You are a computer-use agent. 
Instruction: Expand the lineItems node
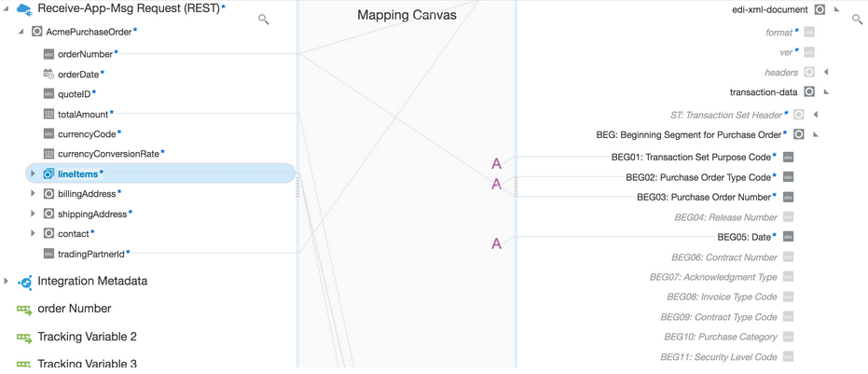33,173
